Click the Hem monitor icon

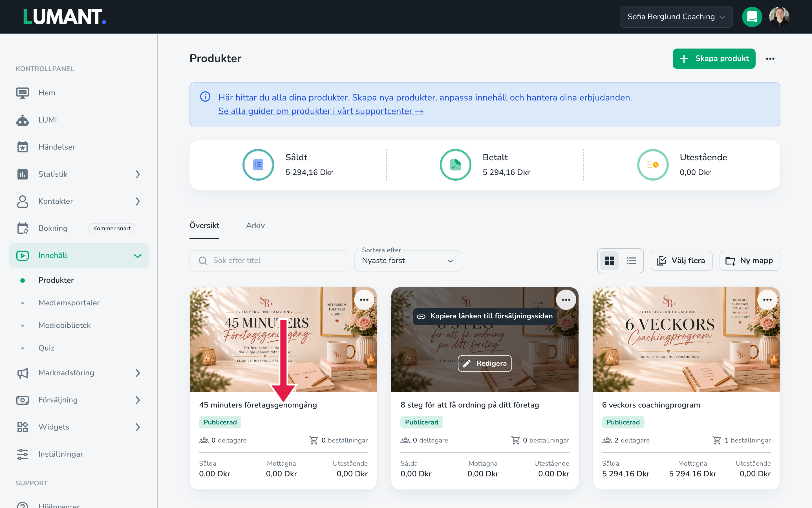23,93
